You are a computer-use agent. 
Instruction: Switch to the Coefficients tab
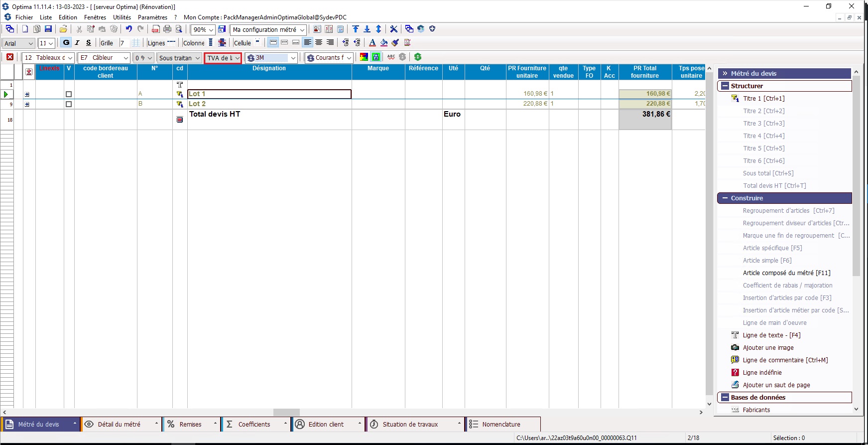tap(254, 425)
